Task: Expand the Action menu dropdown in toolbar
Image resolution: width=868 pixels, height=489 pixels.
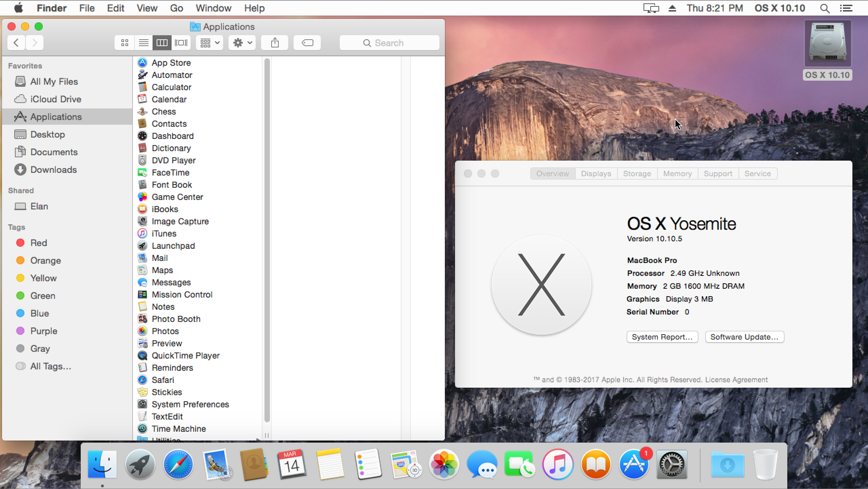Action: tap(242, 42)
